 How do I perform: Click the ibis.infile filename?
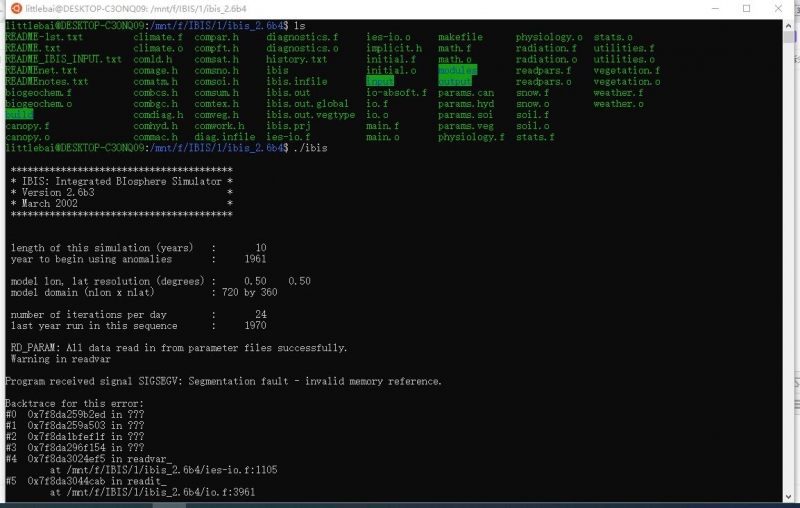296,82
